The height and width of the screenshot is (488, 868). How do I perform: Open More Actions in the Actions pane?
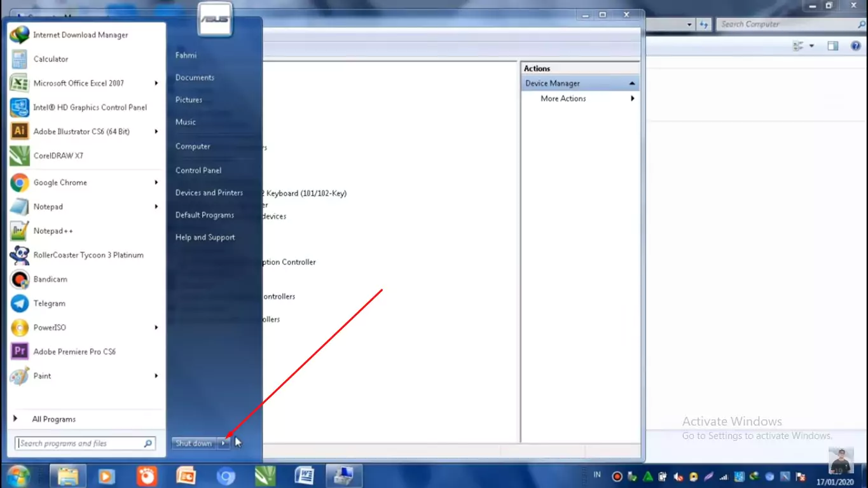pos(563,99)
